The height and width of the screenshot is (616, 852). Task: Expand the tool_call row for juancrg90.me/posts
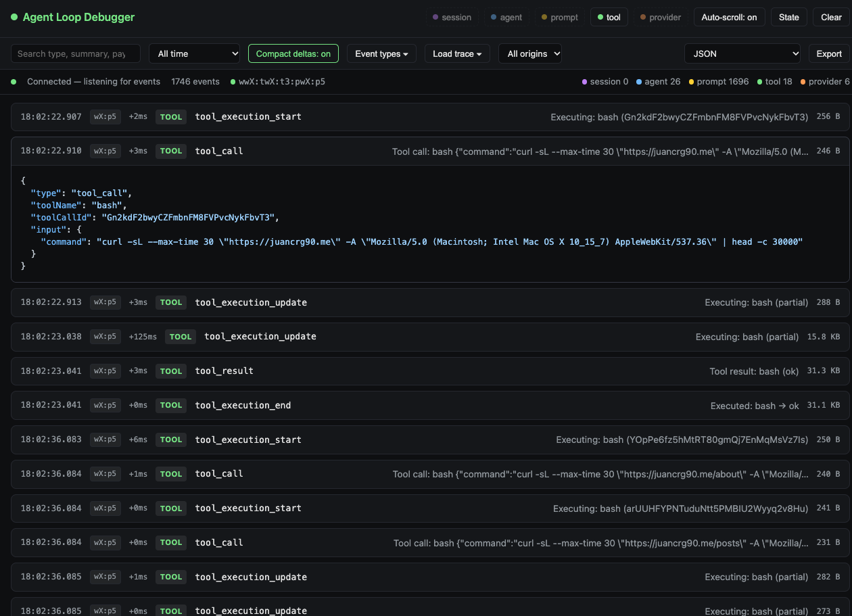430,542
